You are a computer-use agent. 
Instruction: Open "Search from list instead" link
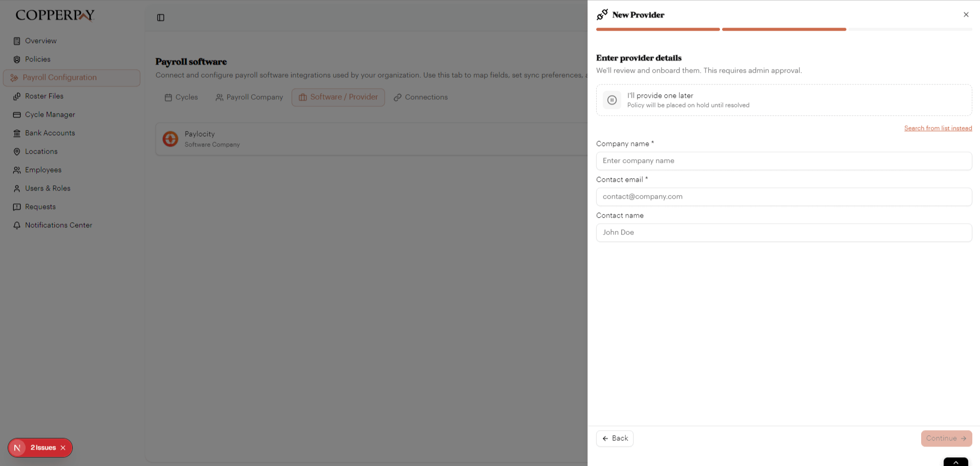[x=938, y=128]
